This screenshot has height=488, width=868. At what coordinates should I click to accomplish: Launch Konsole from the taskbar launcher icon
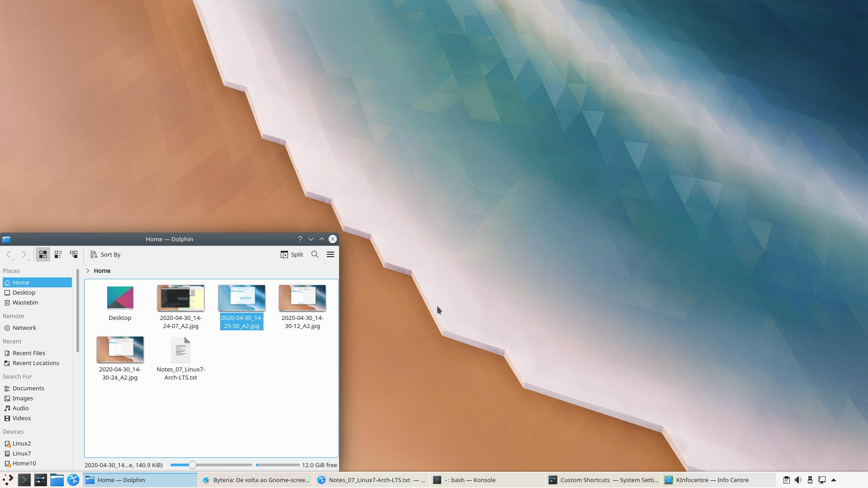tap(24, 480)
